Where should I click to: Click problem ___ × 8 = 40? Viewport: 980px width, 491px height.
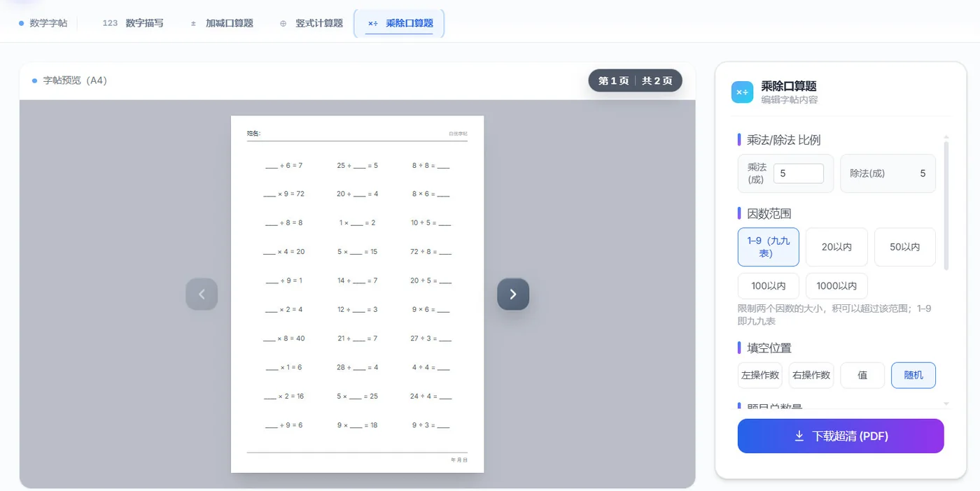click(284, 339)
